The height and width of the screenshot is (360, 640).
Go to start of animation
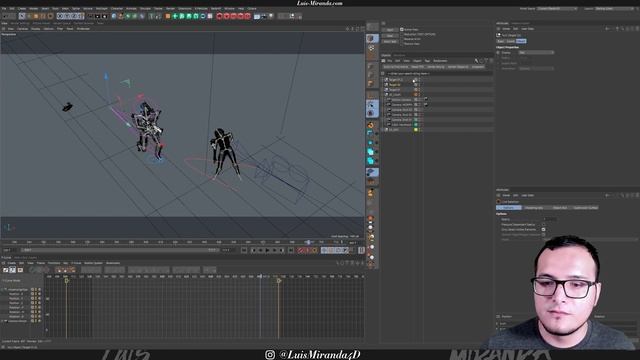pyautogui.click(x=244, y=250)
